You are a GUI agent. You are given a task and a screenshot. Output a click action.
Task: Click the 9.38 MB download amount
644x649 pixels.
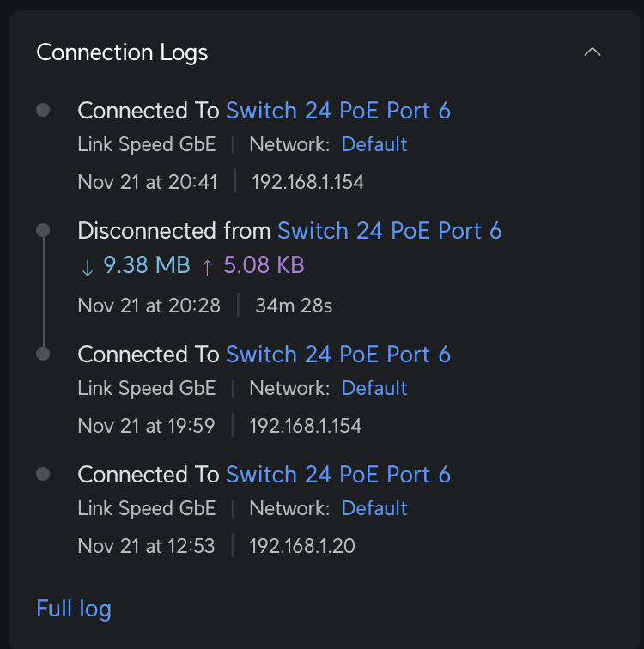(x=147, y=265)
